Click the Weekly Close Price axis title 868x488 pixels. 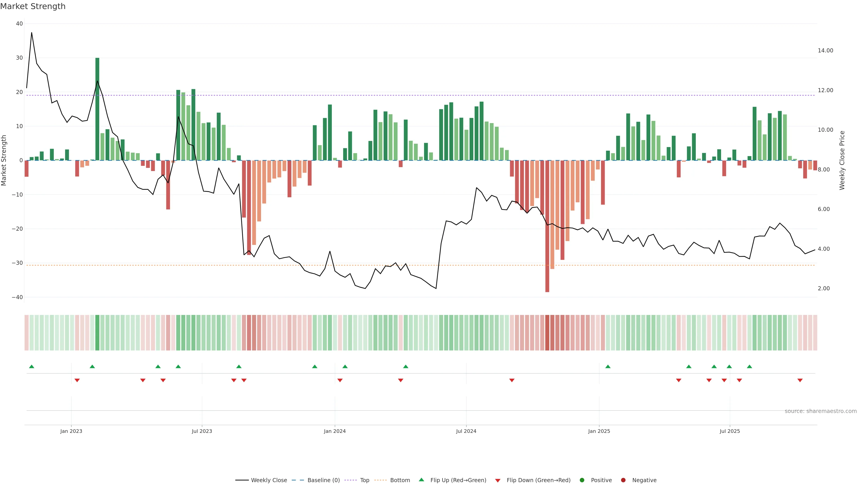[x=842, y=160]
